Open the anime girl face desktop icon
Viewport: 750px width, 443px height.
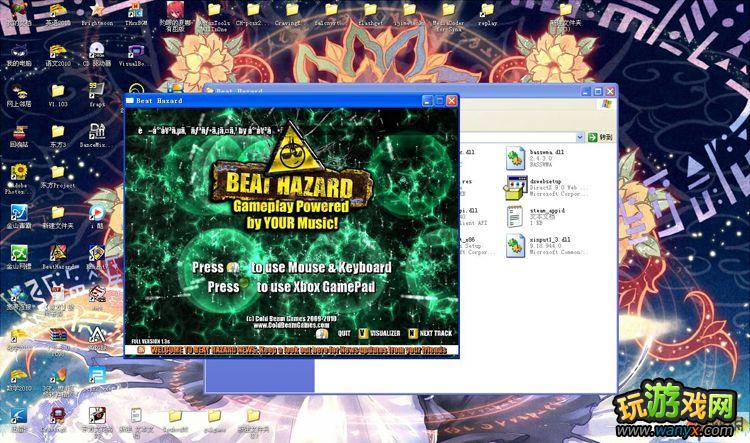pos(175,16)
